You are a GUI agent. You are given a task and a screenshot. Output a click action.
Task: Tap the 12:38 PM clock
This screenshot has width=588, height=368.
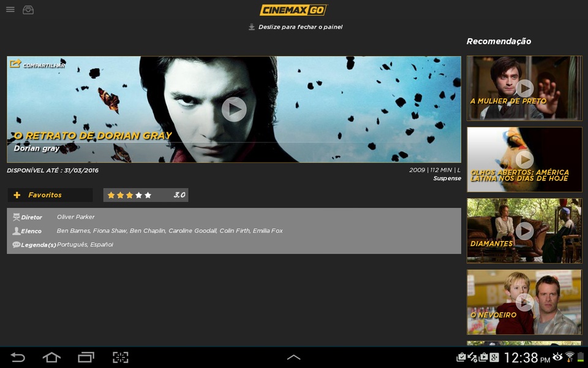pyautogui.click(x=527, y=358)
